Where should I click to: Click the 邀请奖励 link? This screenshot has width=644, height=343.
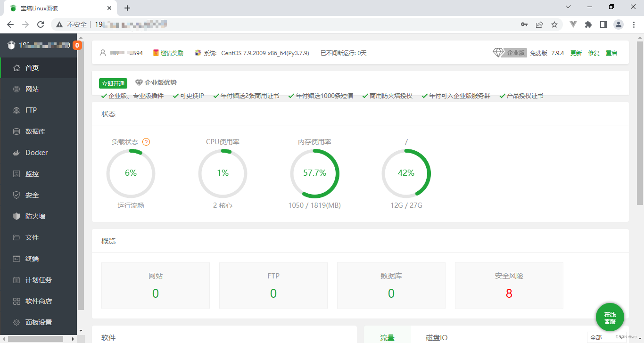pyautogui.click(x=172, y=53)
